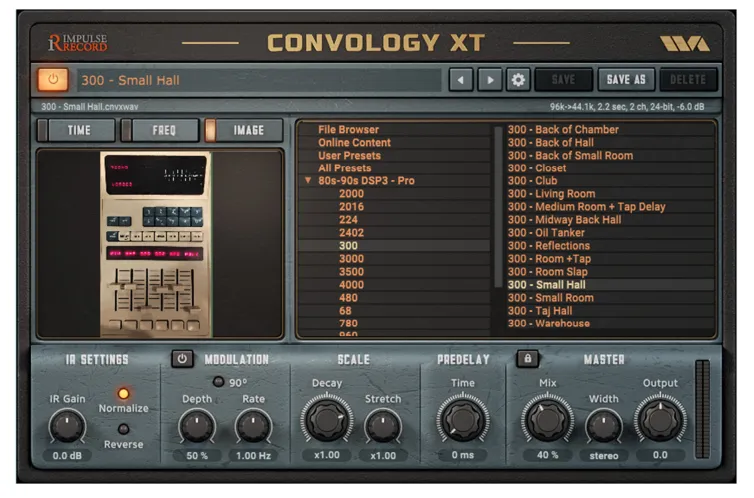754x498 pixels.
Task: Go to the previous preset arrow
Action: 461,80
